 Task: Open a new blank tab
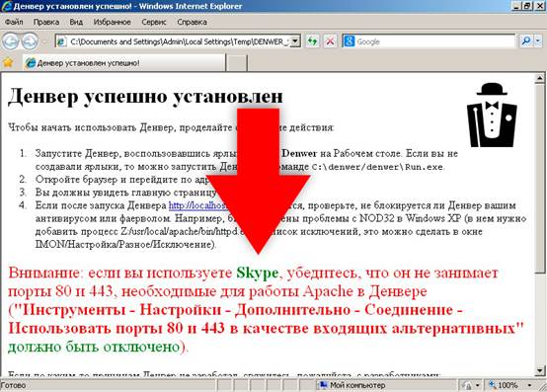[237, 63]
